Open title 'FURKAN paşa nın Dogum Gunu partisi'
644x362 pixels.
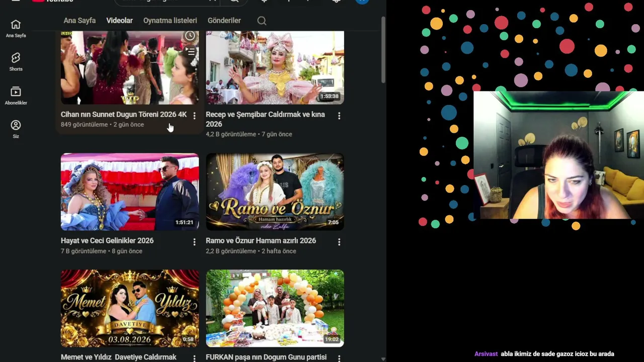coord(266,357)
